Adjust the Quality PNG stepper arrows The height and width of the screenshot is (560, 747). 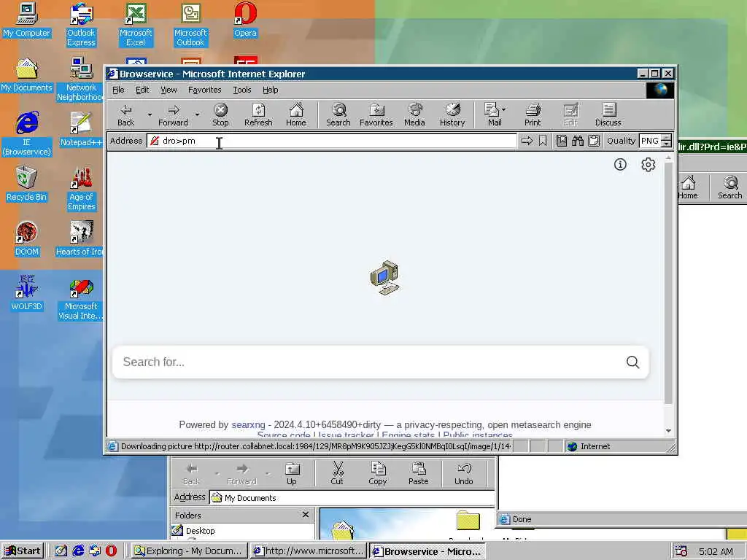point(667,141)
